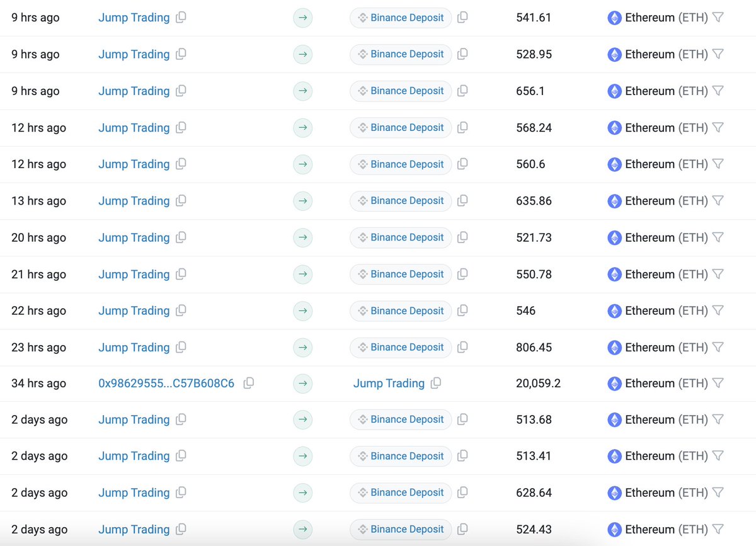
Task: Click Ethereum logo in the 628.64 row
Action: pos(614,492)
